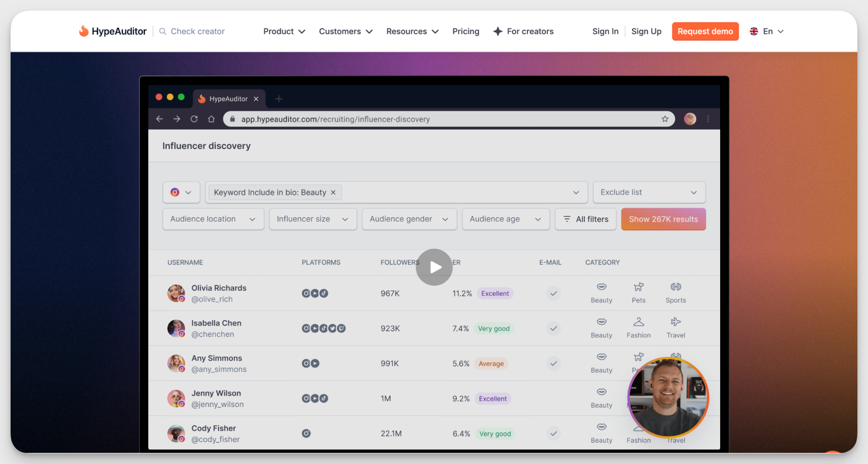The width and height of the screenshot is (868, 464).
Task: Click Isabella Chen's avatar
Action: tap(176, 328)
